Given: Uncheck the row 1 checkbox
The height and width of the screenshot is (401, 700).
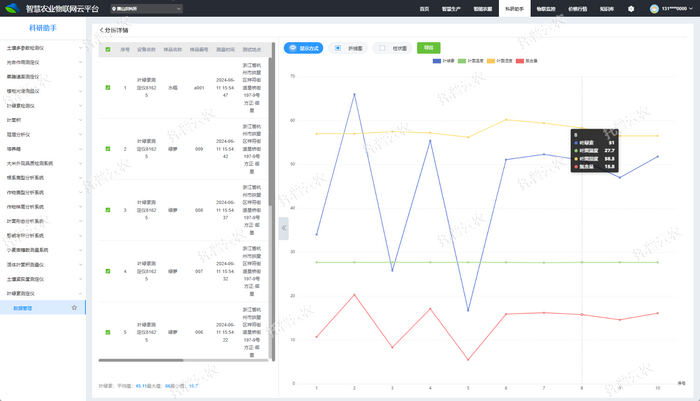Looking at the screenshot, I should [108, 88].
